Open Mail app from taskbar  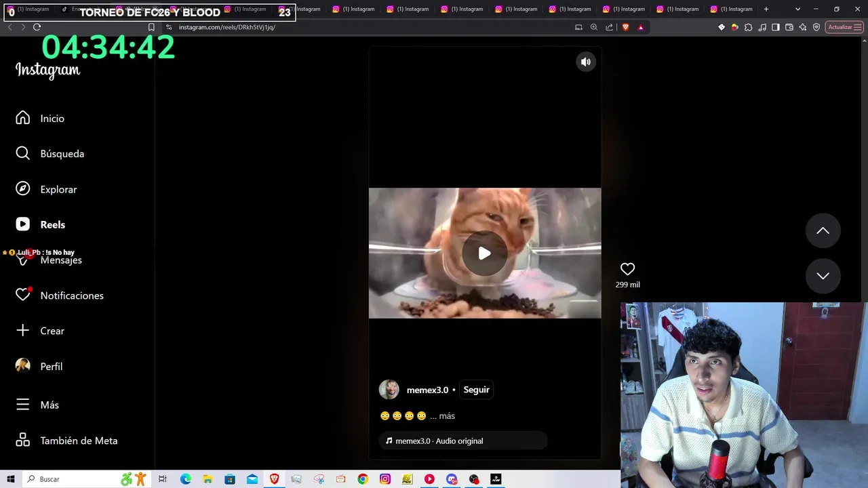coord(252,479)
